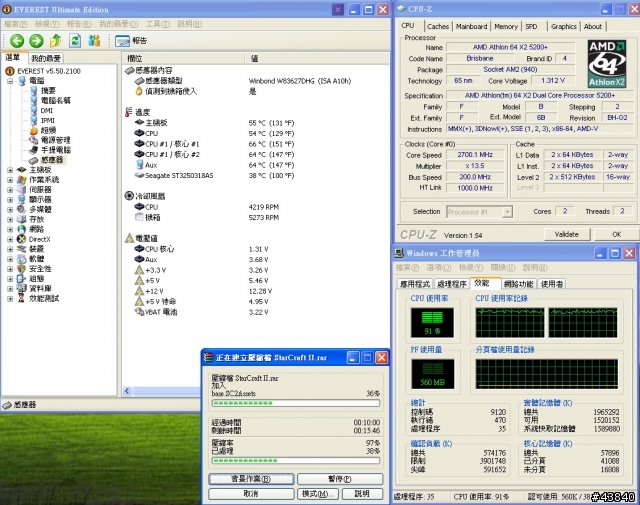Expand the DirectX tree node
Image resolution: width=640 pixels, height=505 pixels.
tap(10, 239)
